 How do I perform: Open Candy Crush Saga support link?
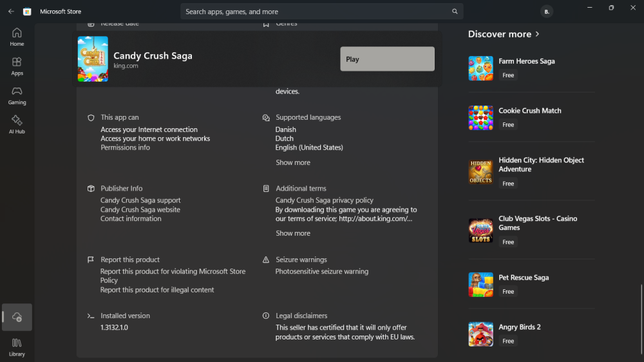(140, 200)
